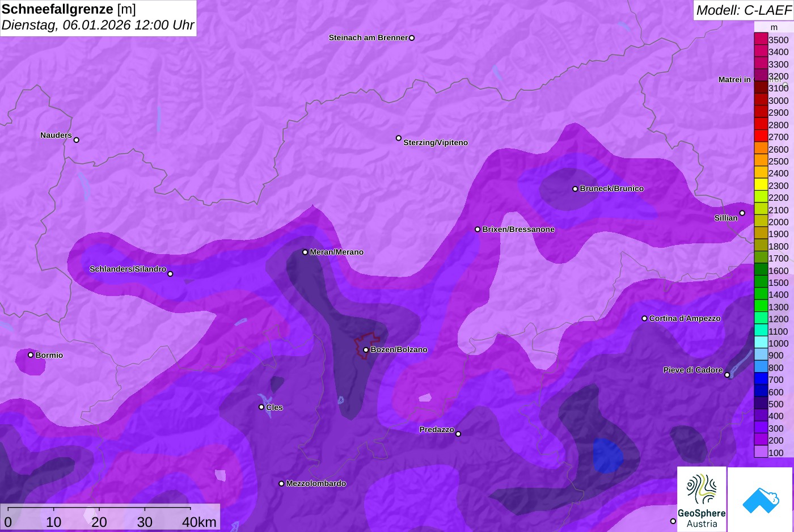Click the Nauders city marker dot
Viewport: 794px width, 532px height.
point(77,140)
